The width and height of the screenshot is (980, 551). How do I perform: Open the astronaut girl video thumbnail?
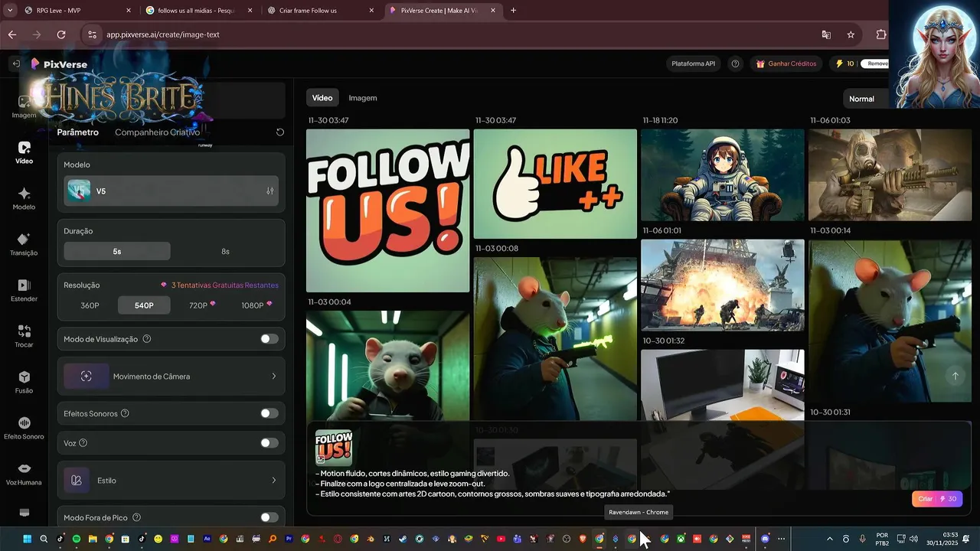click(x=723, y=174)
